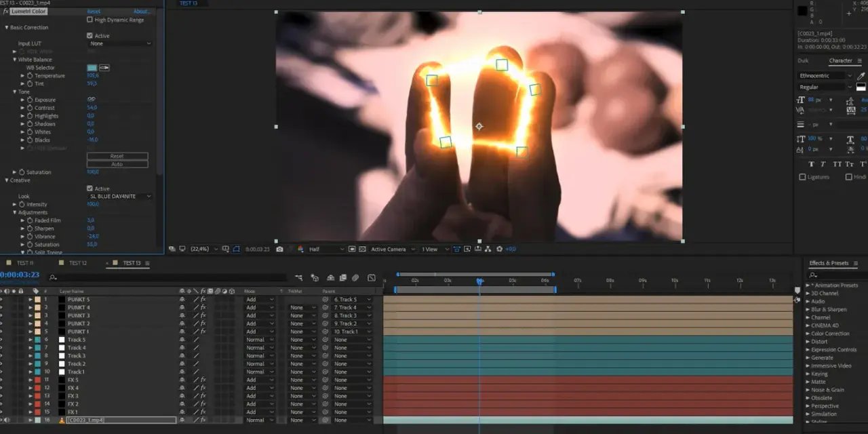Enable Ligatures checkbox
Screen dimensions: 868x434
coord(802,177)
